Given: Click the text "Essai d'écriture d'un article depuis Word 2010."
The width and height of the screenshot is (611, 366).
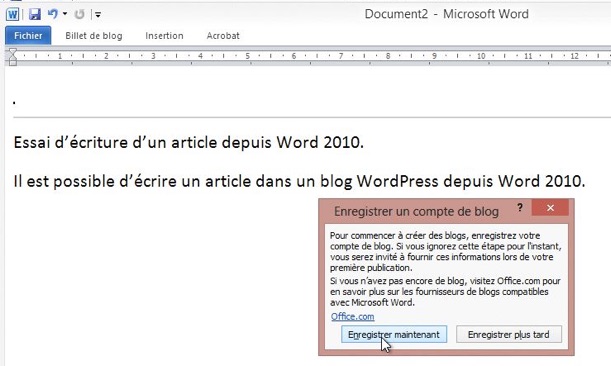Looking at the screenshot, I should point(189,142).
